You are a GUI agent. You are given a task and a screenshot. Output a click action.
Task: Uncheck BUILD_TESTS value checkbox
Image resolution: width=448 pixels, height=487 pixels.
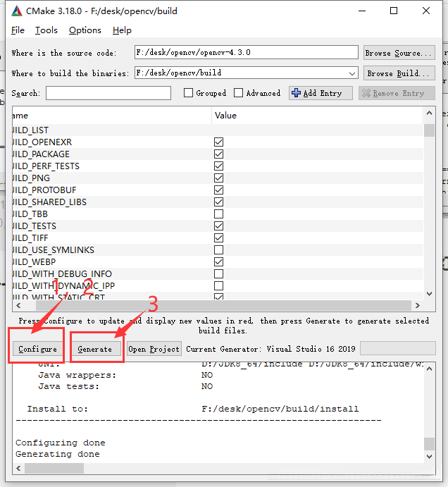[218, 226]
